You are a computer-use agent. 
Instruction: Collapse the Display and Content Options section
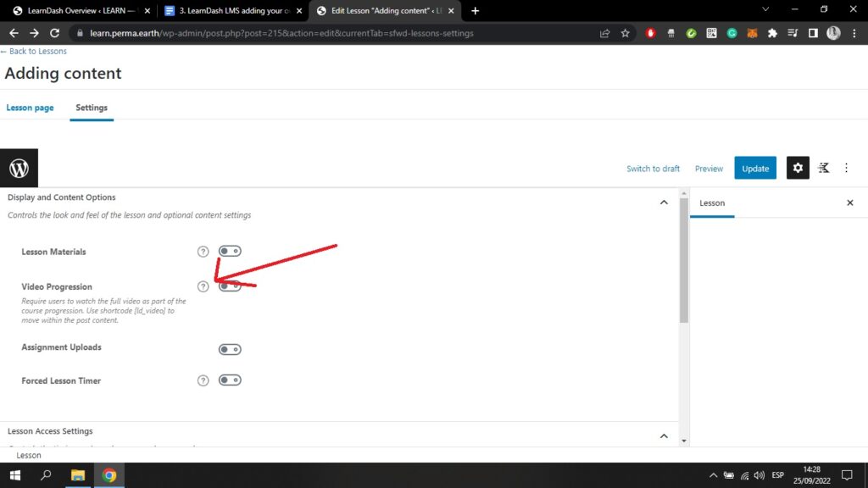click(664, 202)
